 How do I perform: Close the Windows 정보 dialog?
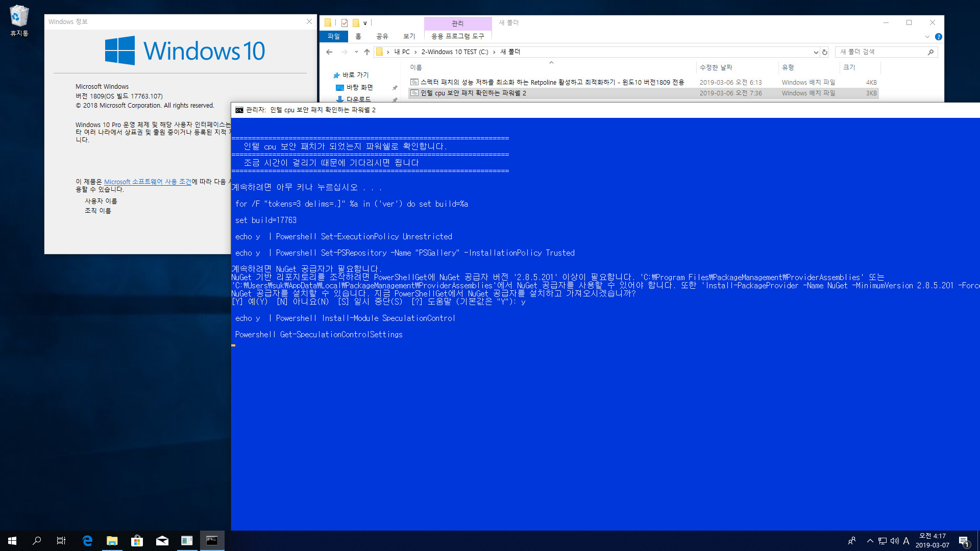309,21
